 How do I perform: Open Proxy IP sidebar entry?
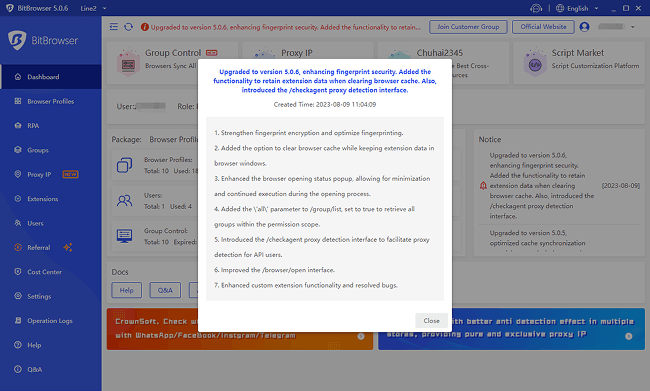pos(51,175)
